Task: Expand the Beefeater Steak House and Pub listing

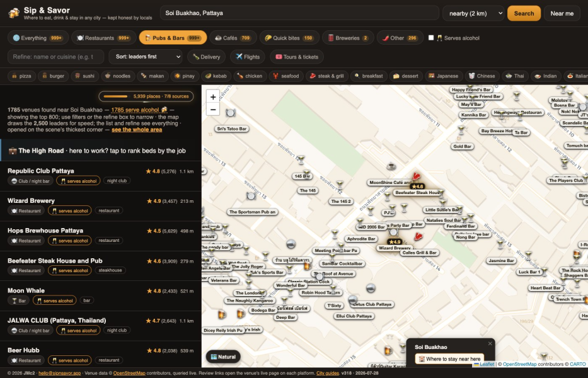Action: (100, 266)
